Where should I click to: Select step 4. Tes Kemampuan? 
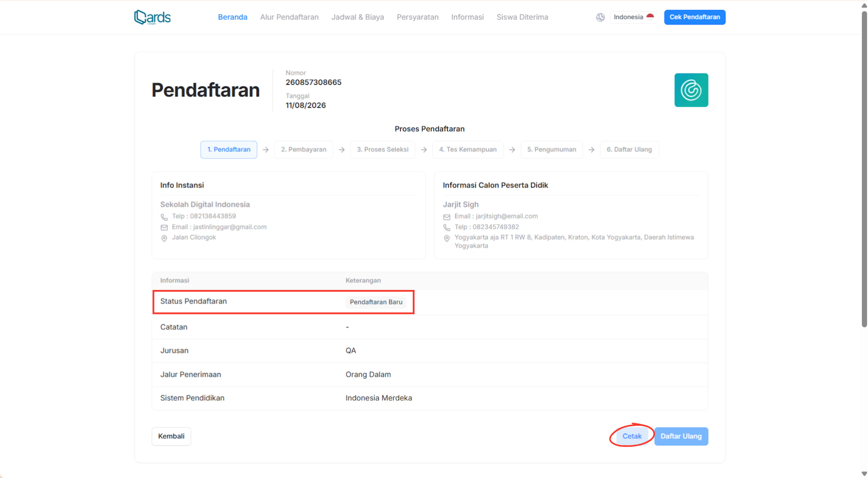[x=468, y=150]
